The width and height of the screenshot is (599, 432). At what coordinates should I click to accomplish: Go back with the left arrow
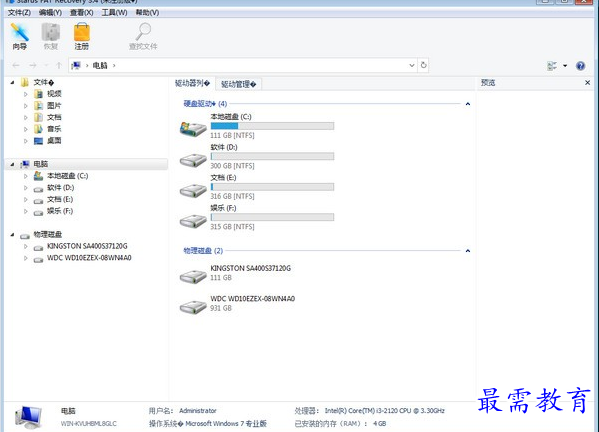pyautogui.click(x=16, y=65)
